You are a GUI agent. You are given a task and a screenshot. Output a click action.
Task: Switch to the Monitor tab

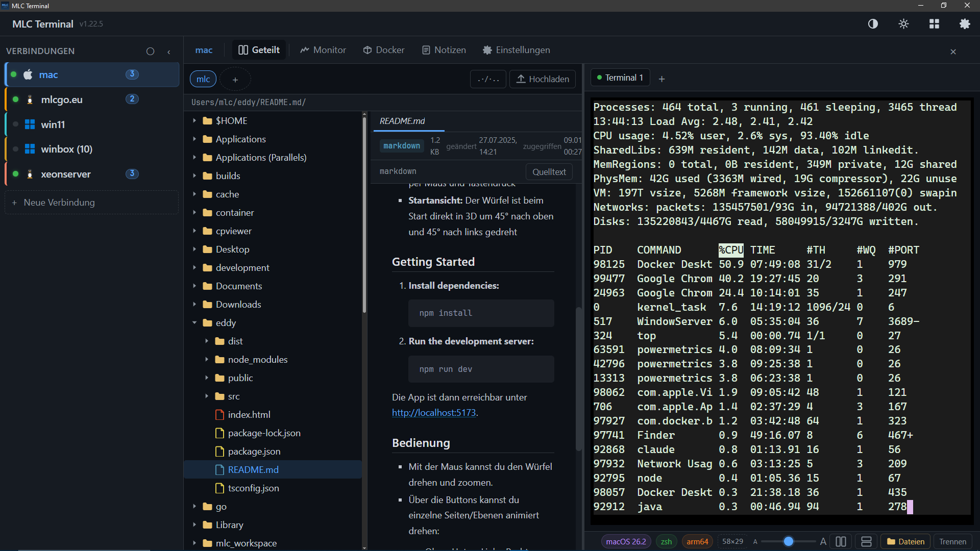click(323, 49)
